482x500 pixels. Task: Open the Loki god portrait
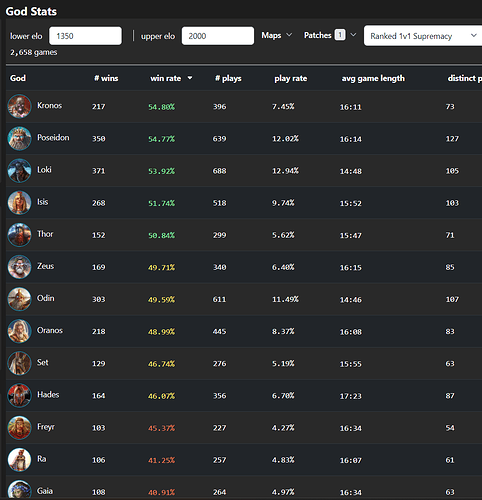(x=19, y=171)
